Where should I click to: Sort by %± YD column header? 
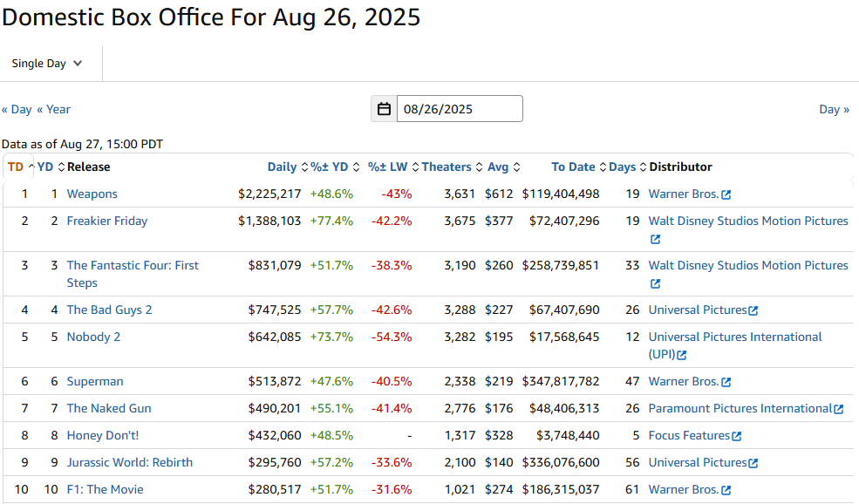click(335, 167)
